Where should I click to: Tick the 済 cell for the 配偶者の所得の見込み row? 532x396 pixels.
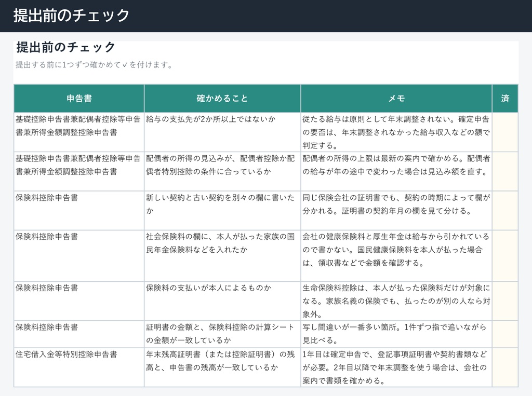tap(505, 171)
